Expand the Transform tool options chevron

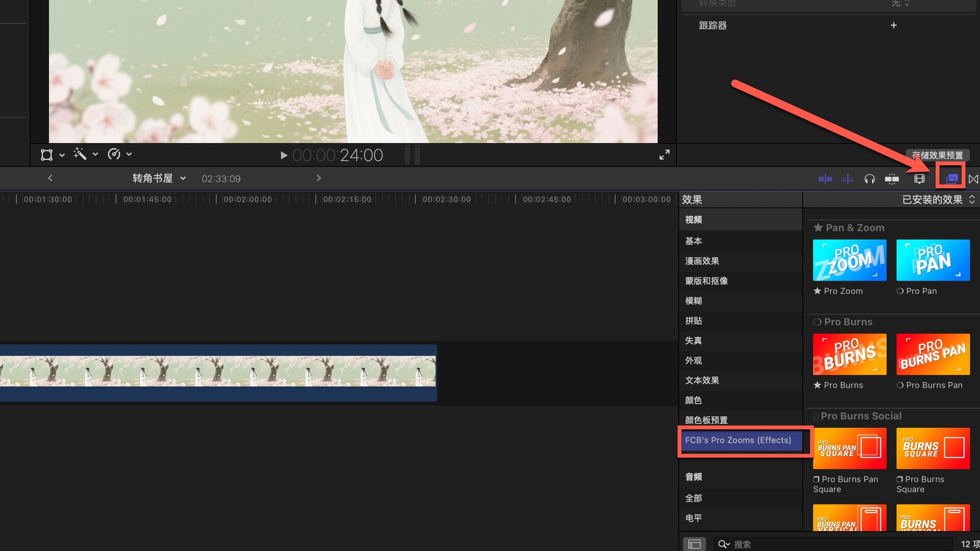pos(62,155)
